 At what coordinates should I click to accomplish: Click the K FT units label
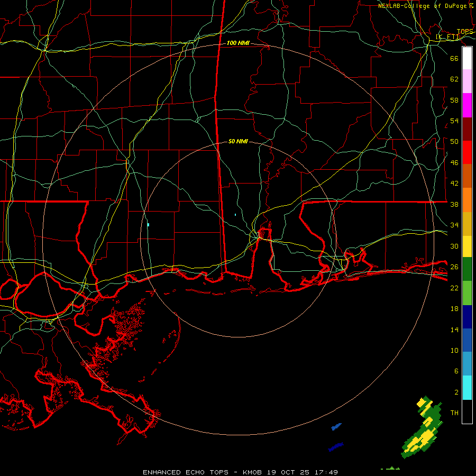click(448, 37)
